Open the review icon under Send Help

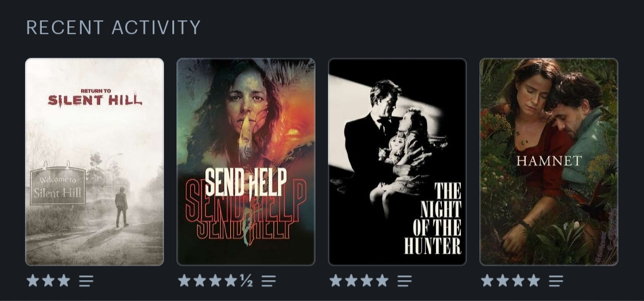click(x=268, y=281)
